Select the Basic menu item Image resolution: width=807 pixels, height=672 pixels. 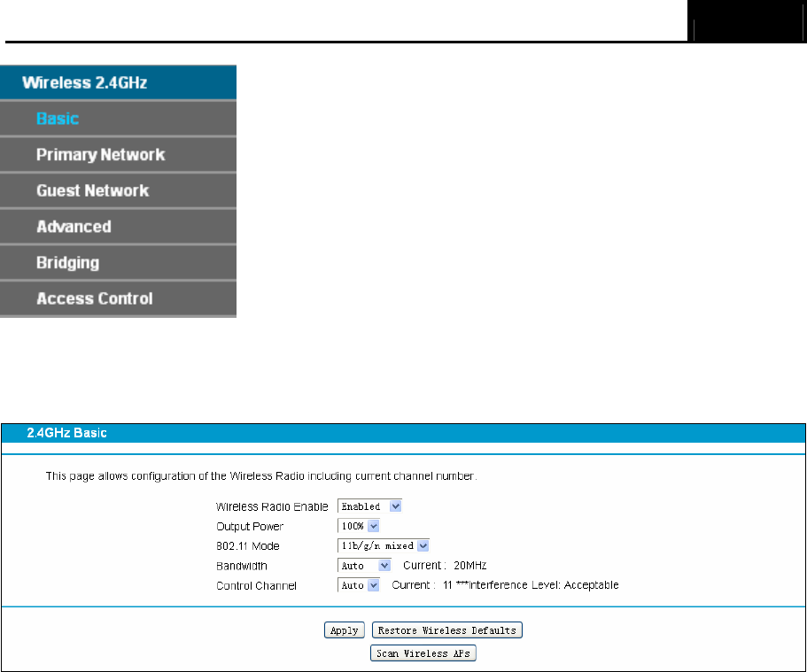118,119
